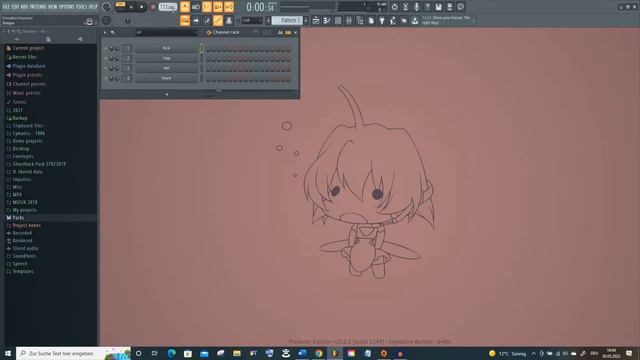Click the Windows taskbar search box
The height and width of the screenshot is (360, 640).
tap(73, 353)
